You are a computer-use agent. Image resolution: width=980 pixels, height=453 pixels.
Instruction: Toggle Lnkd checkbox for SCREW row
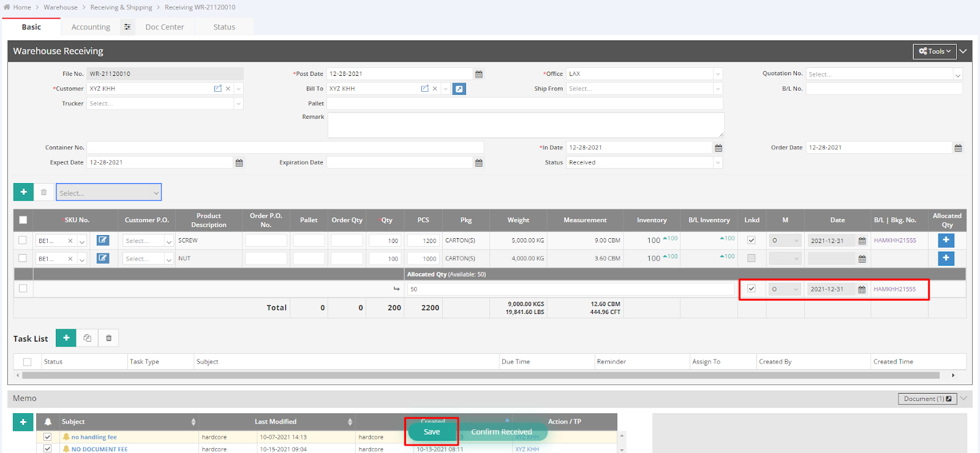point(752,241)
